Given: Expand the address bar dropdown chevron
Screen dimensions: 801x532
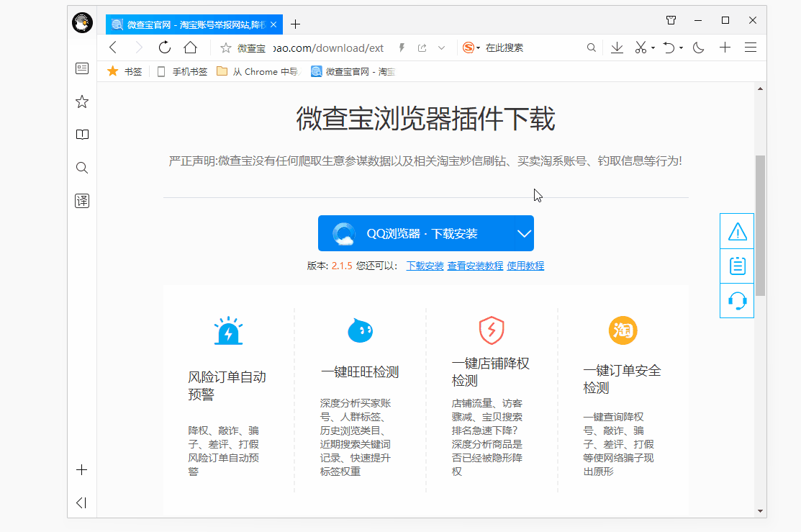Looking at the screenshot, I should click(x=441, y=48).
